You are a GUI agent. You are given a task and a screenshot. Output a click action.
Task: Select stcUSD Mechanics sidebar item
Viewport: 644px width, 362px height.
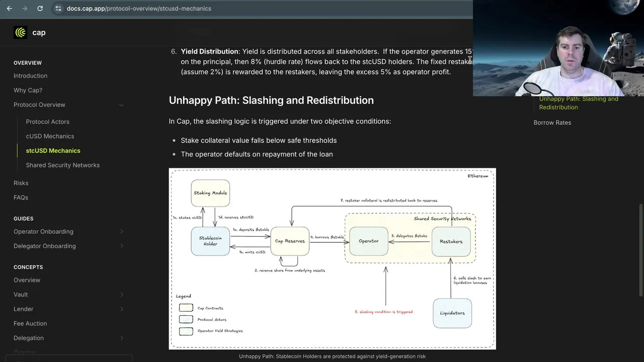[x=53, y=151]
